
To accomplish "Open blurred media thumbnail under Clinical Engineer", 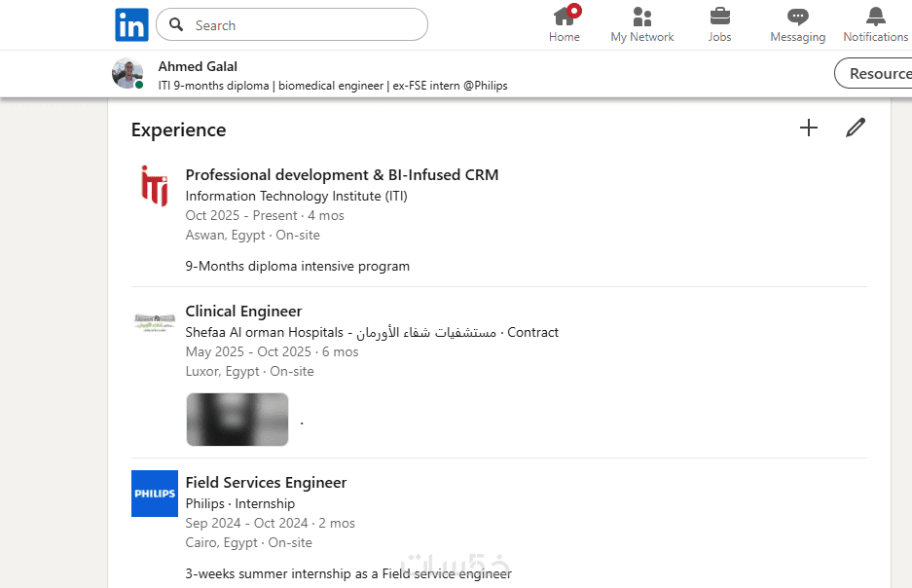I will [237, 420].
